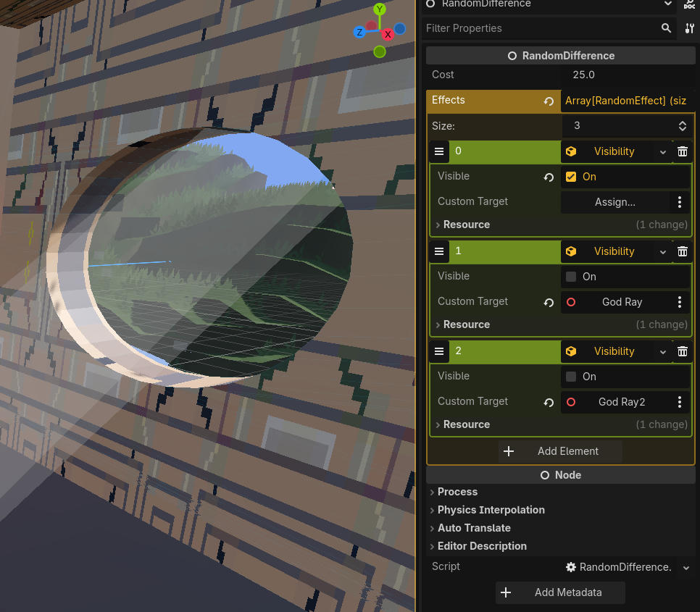Screen dimensions: 700x612
Task: Open options menu for God Ray target
Action: click(680, 302)
